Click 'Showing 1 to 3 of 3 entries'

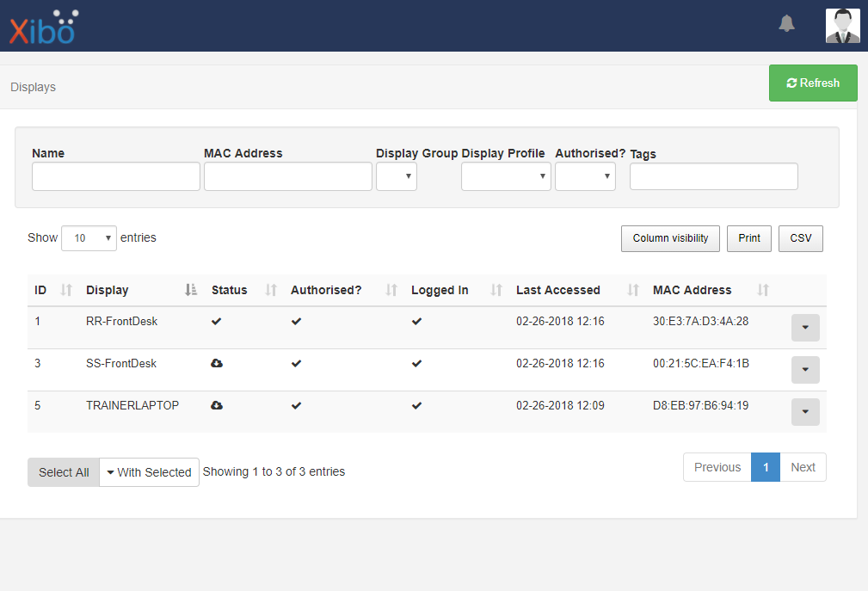tap(274, 471)
